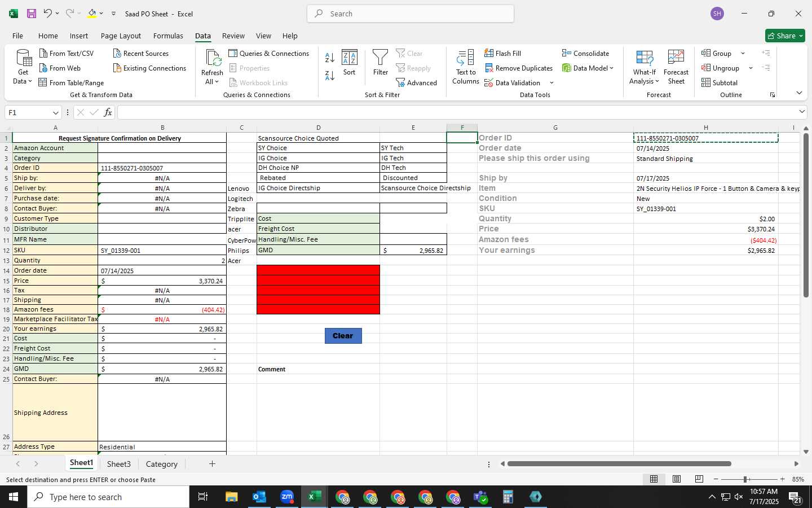
Task: Click the Share button
Action: tap(785, 36)
